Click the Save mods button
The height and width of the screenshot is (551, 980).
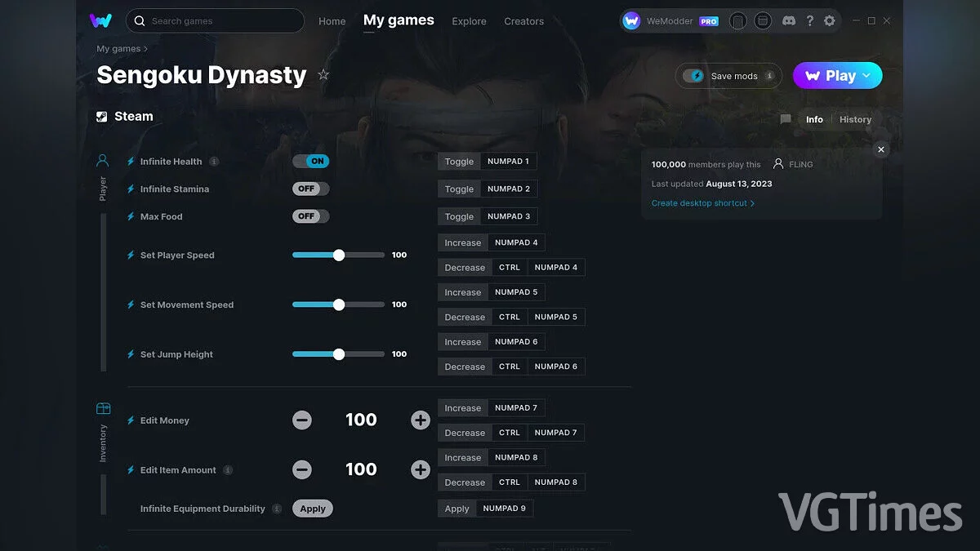coord(728,75)
